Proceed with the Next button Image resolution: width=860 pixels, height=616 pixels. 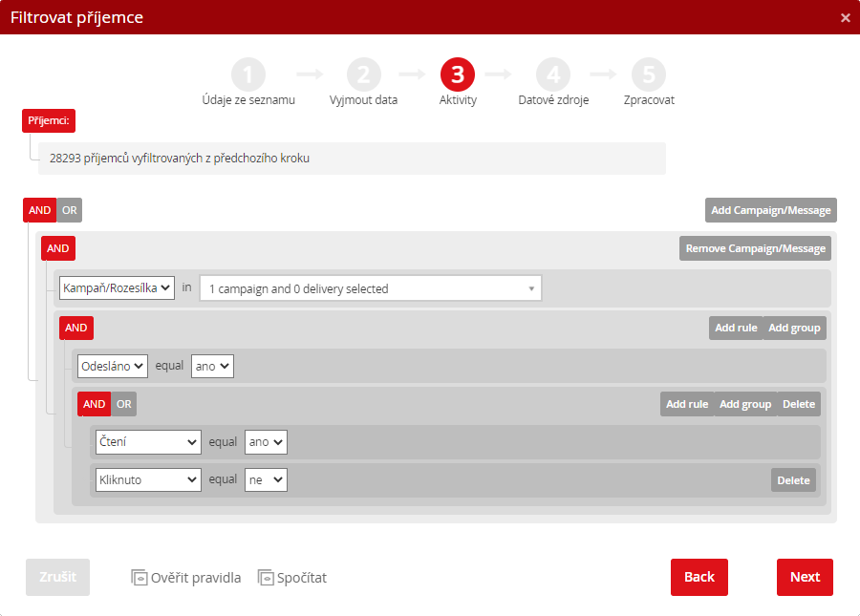805,577
